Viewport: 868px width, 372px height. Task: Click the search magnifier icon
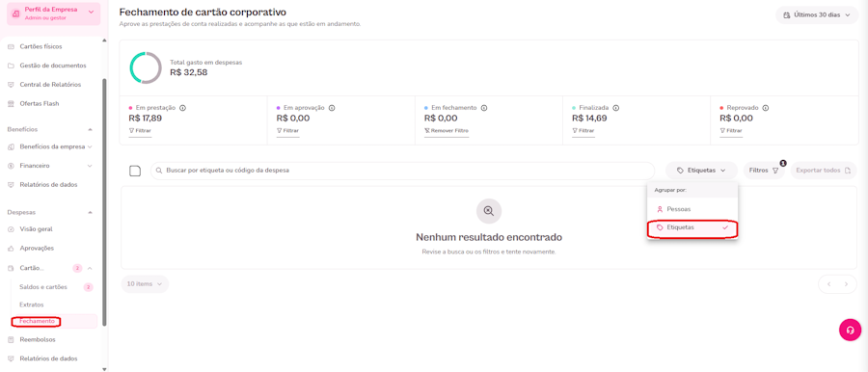159,171
